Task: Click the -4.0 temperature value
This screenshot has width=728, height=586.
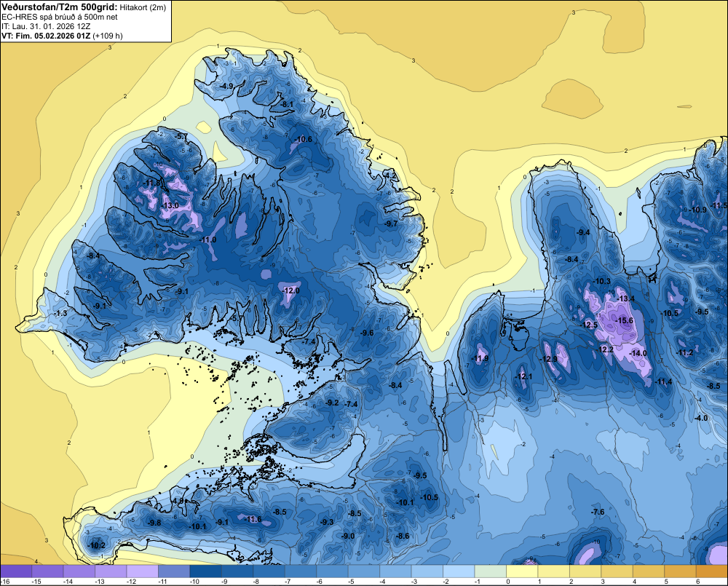Action: pos(700,418)
